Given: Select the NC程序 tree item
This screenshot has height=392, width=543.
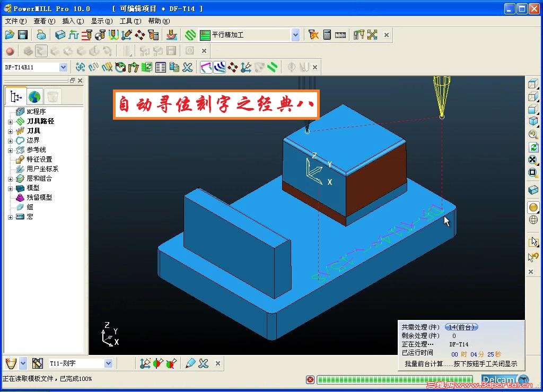Looking at the screenshot, I should [x=36, y=111].
